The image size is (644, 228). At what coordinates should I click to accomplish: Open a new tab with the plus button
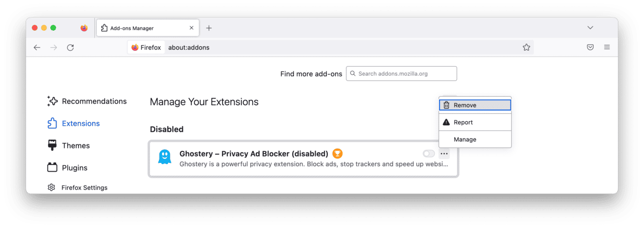[209, 28]
